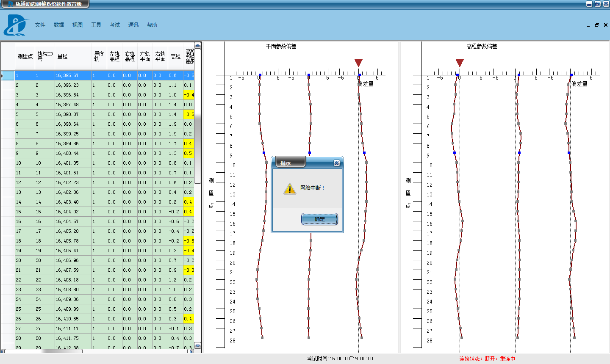610x364 pixels.
Task: Click the 左轨平面 column header
Action: pyautogui.click(x=145, y=56)
